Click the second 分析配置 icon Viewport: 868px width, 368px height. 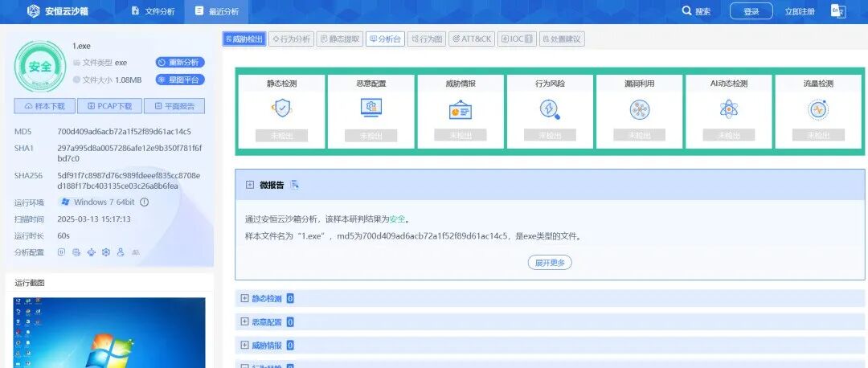76,252
